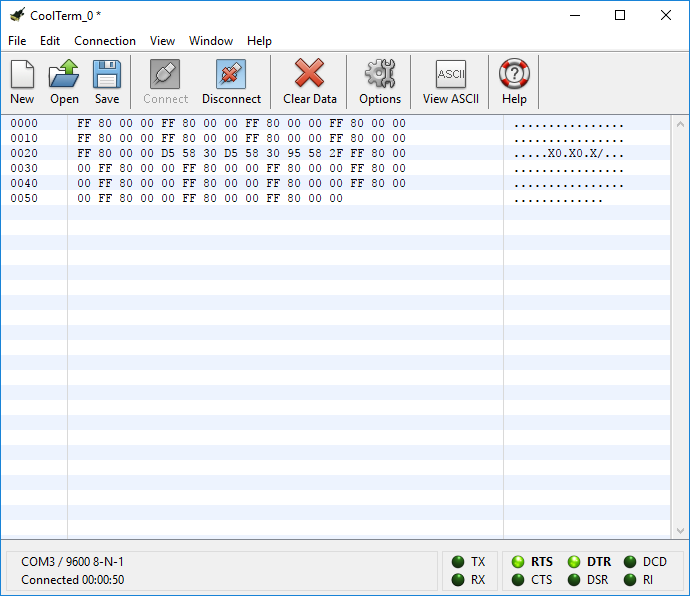Expand the Edit menu
The width and height of the screenshot is (690, 596).
pos(50,41)
